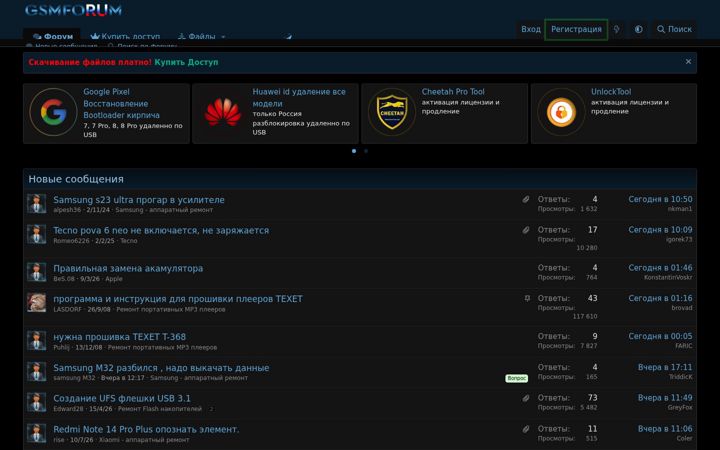Open Puhlij avatar on TEXET T-368 thread
The image size is (720, 450).
(x=36, y=341)
